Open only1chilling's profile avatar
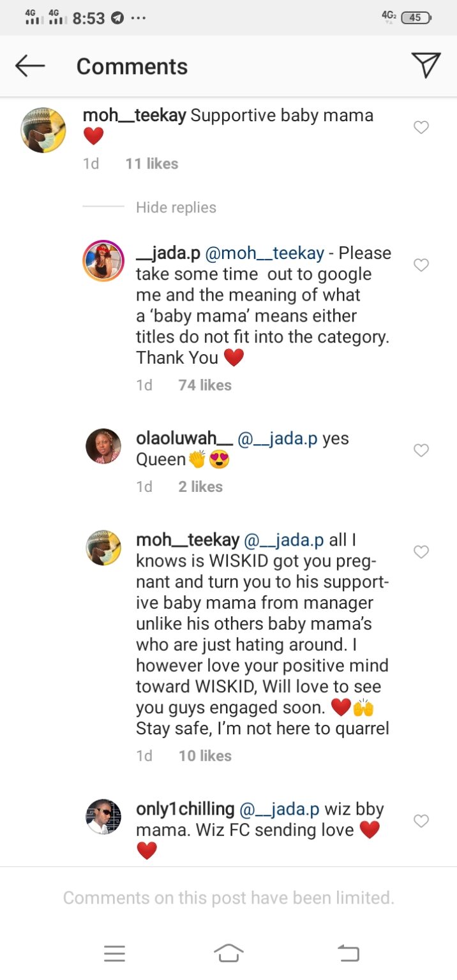Image resolution: width=457 pixels, height=980 pixels. pos(103,816)
